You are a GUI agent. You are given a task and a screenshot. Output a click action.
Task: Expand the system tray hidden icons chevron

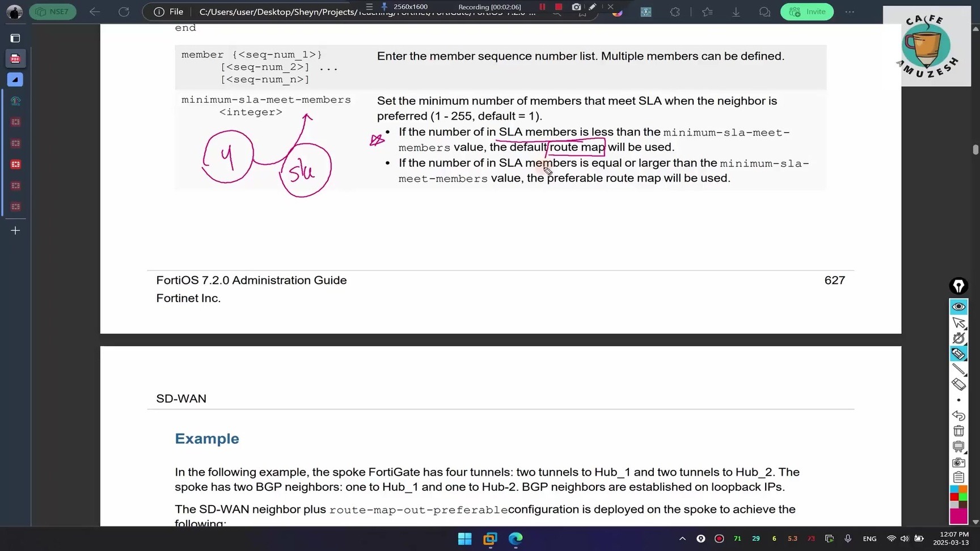click(x=682, y=539)
